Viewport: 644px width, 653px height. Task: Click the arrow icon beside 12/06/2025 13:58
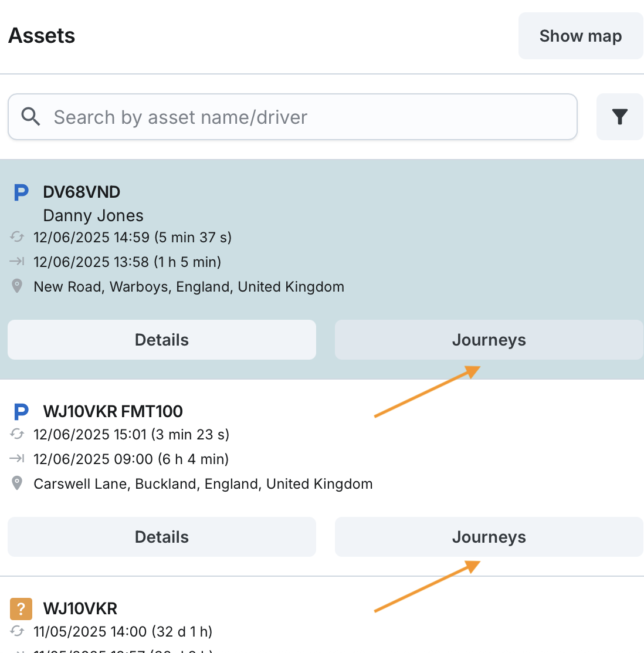(17, 262)
